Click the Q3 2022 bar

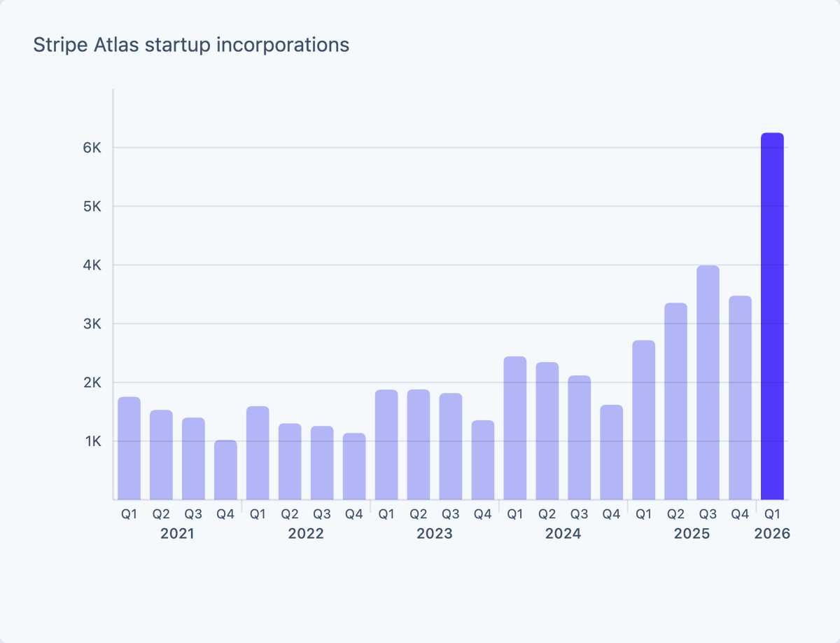tap(322, 463)
